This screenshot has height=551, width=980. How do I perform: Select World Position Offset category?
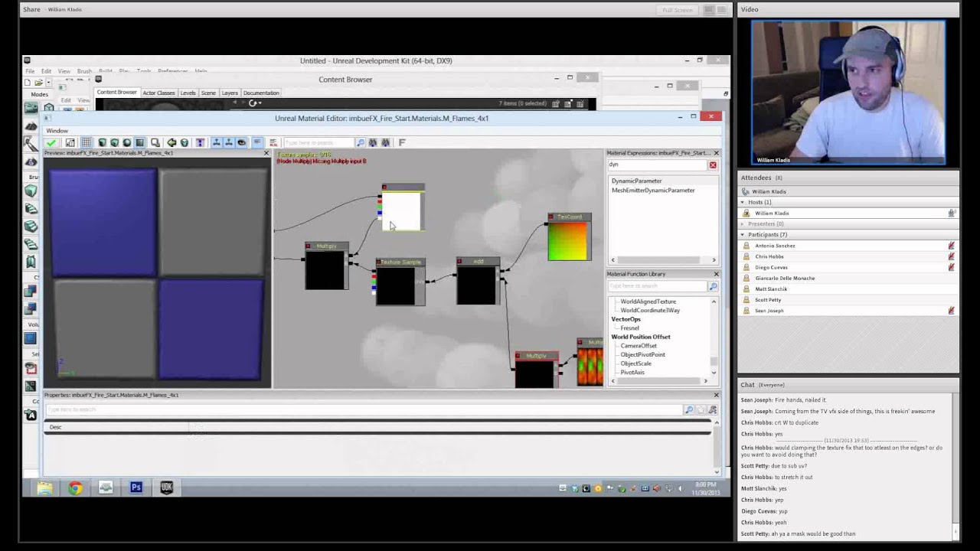tap(641, 337)
